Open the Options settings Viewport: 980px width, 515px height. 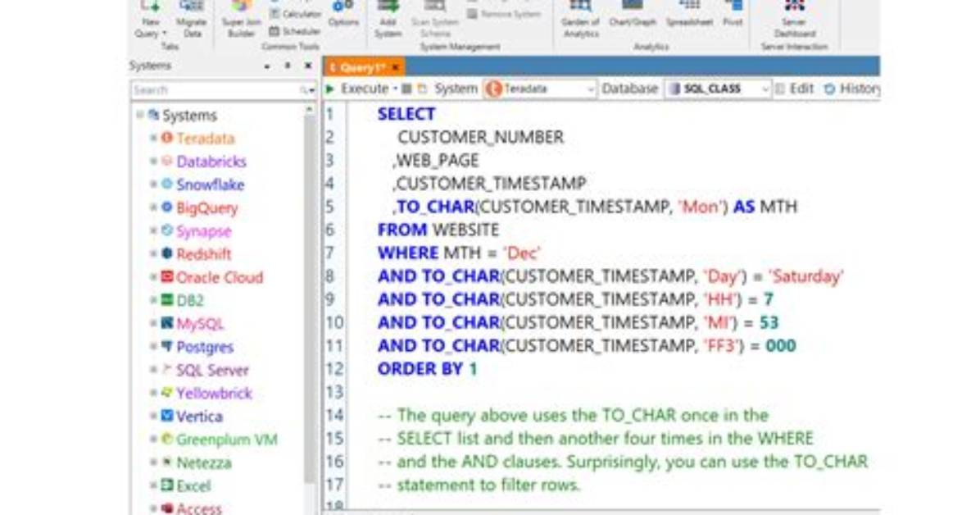tap(343, 14)
